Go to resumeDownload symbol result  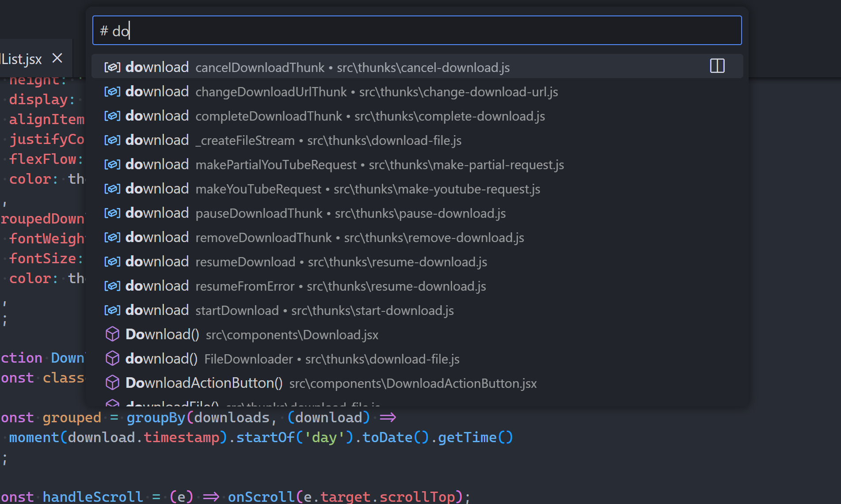tap(295, 261)
